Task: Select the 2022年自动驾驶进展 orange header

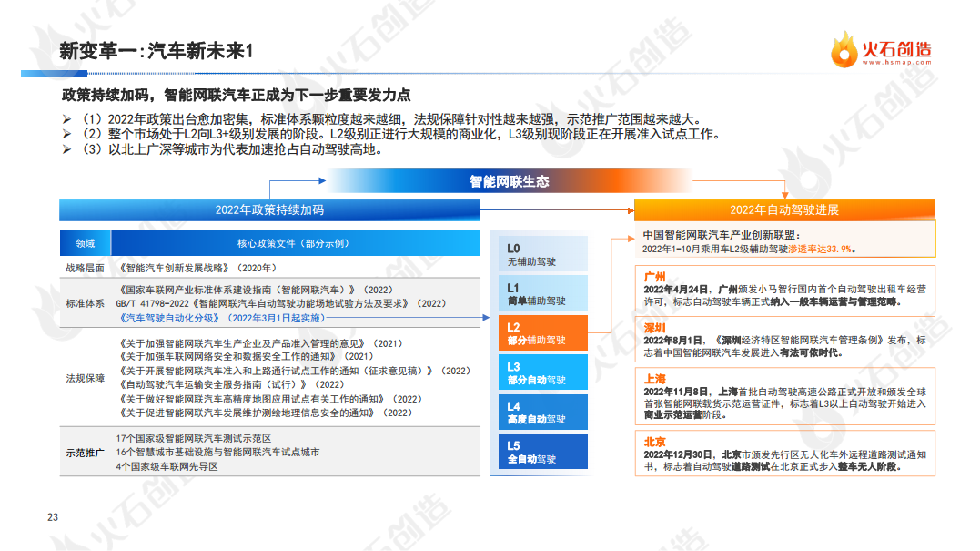Action: 784,210
